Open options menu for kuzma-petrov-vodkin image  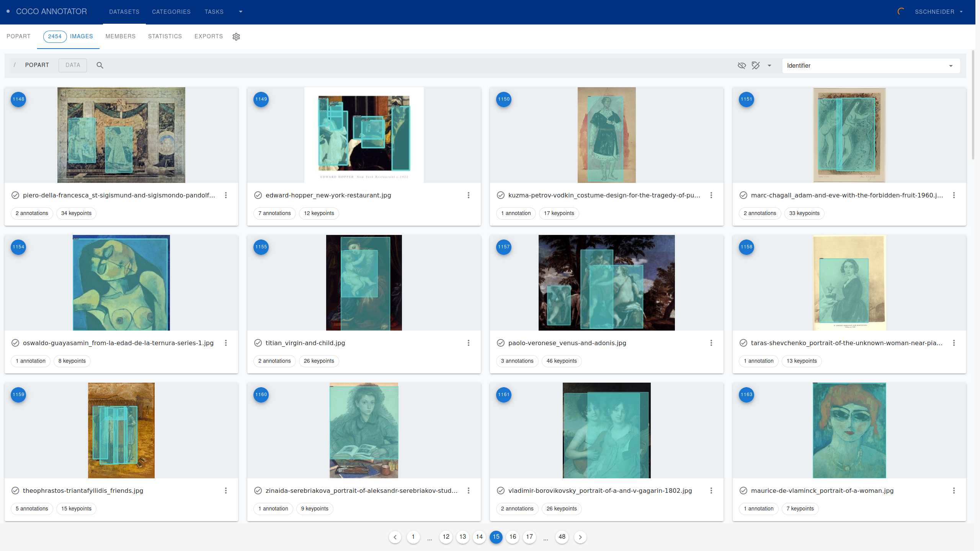click(x=711, y=195)
